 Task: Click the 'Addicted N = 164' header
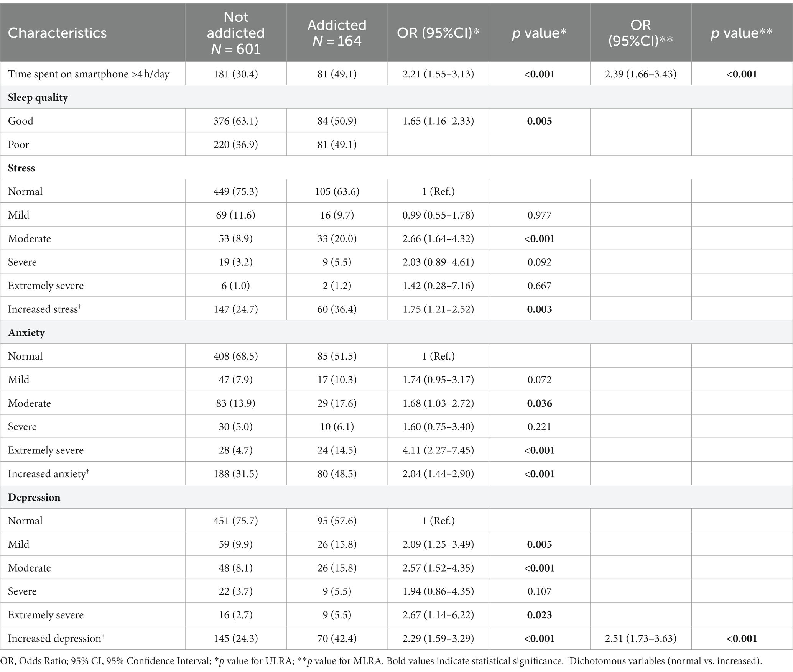337,33
